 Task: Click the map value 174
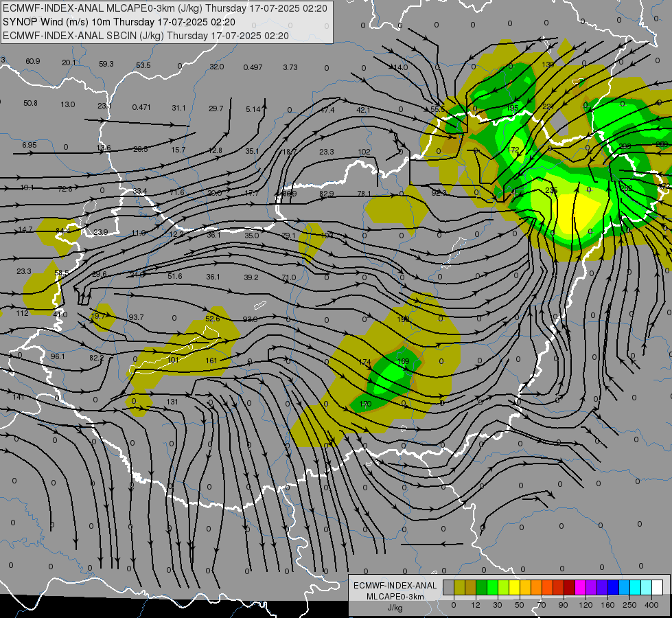click(364, 362)
